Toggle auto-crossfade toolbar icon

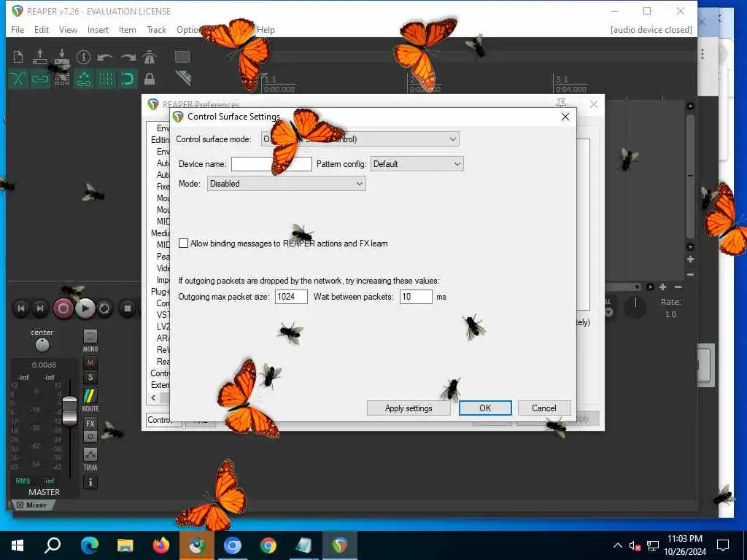click(x=18, y=79)
